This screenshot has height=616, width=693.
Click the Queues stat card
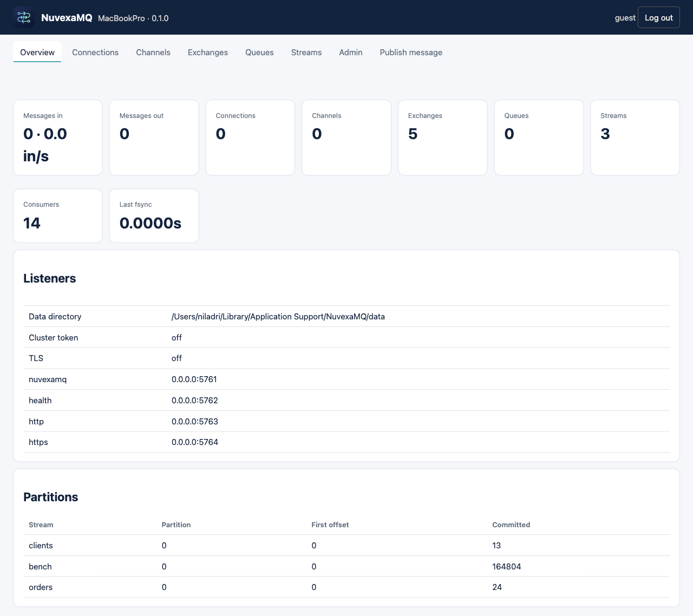click(x=539, y=137)
